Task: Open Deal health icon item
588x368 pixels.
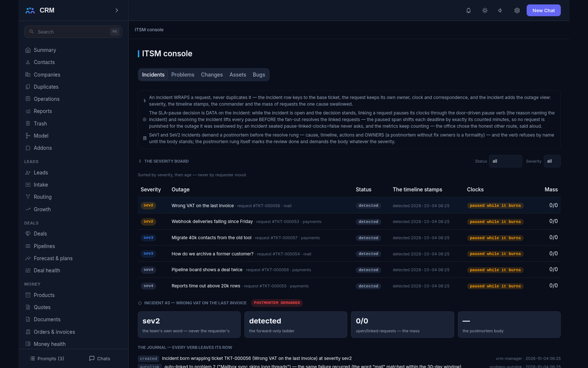Action: 28,270
